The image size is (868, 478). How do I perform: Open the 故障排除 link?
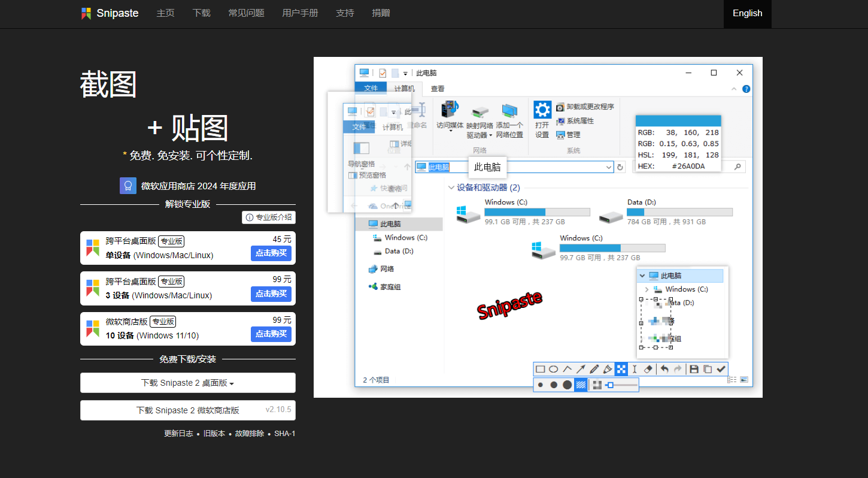[250, 434]
